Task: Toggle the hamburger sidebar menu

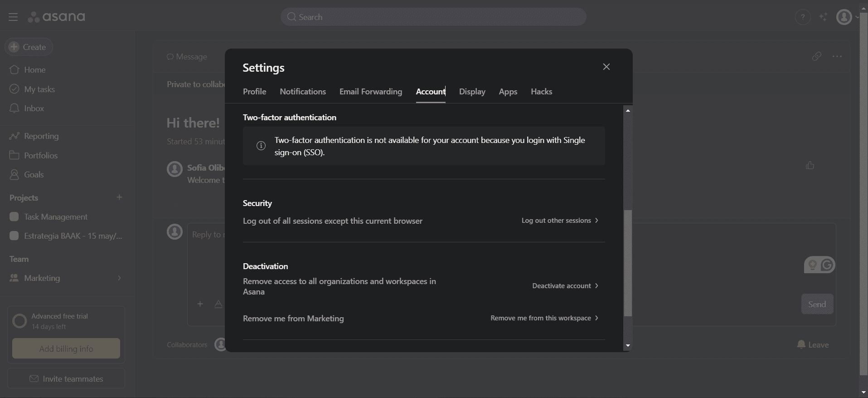Action: click(13, 17)
